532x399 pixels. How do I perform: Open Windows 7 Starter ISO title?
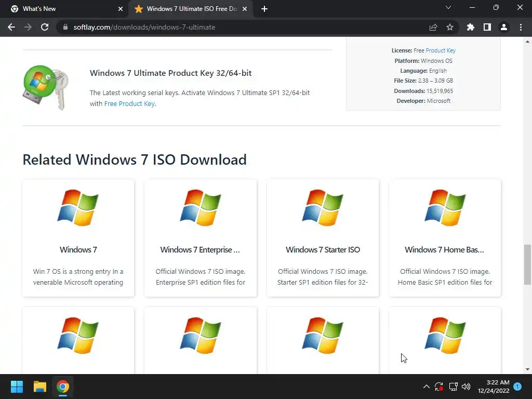pyautogui.click(x=323, y=250)
